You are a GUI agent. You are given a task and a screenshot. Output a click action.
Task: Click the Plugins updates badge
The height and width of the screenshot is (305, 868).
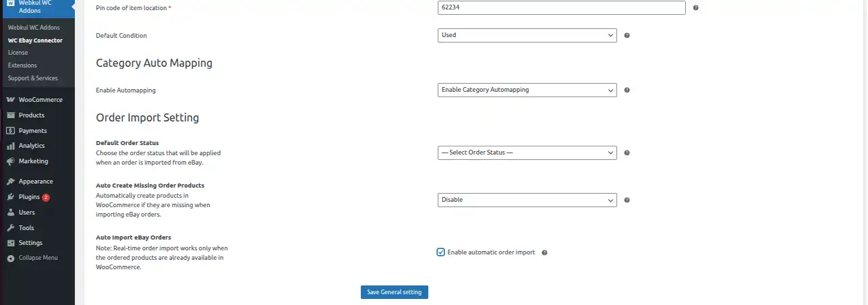click(x=46, y=197)
